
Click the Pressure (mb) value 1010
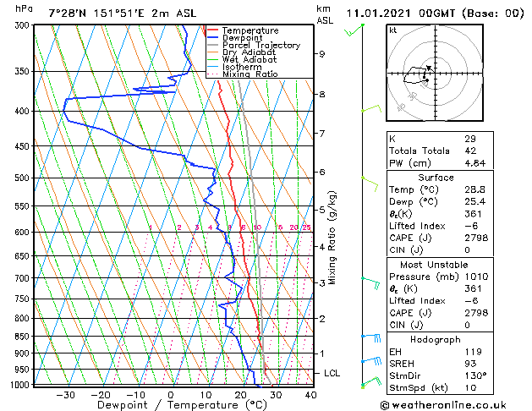pyautogui.click(x=476, y=277)
